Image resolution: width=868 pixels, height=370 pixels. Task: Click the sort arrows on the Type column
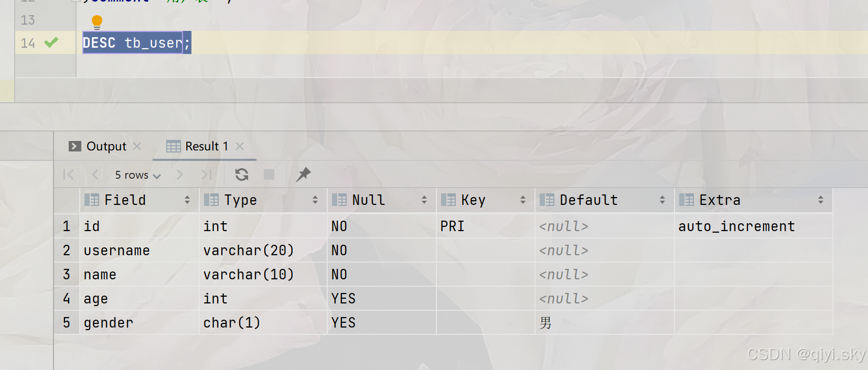point(315,200)
